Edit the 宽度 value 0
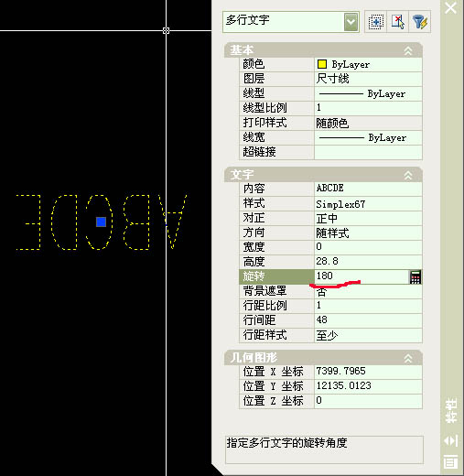 click(368, 247)
